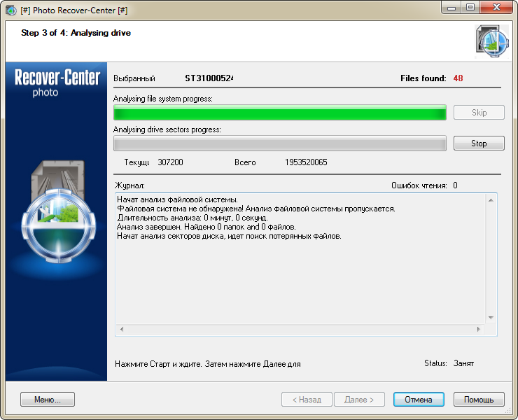Click the Отмена button
This screenshot has width=518, height=420.
coord(419,400)
